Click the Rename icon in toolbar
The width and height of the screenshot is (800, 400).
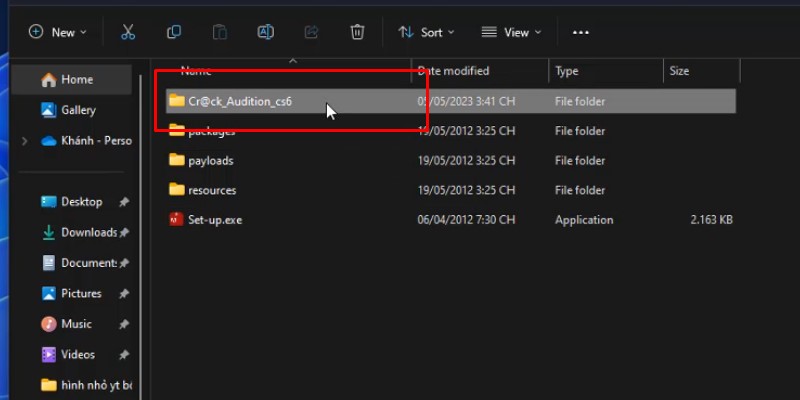coord(266,32)
